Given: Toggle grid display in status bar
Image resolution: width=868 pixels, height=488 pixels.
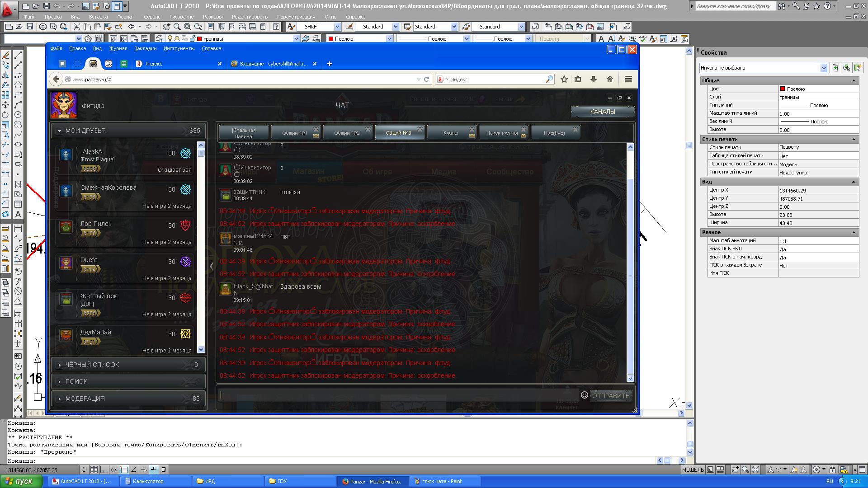Looking at the screenshot, I should (x=94, y=470).
